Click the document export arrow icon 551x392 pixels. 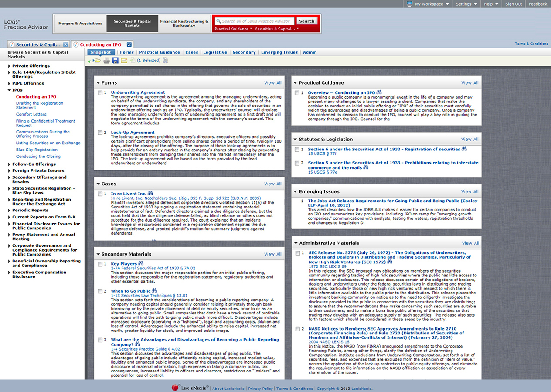tap(132, 61)
